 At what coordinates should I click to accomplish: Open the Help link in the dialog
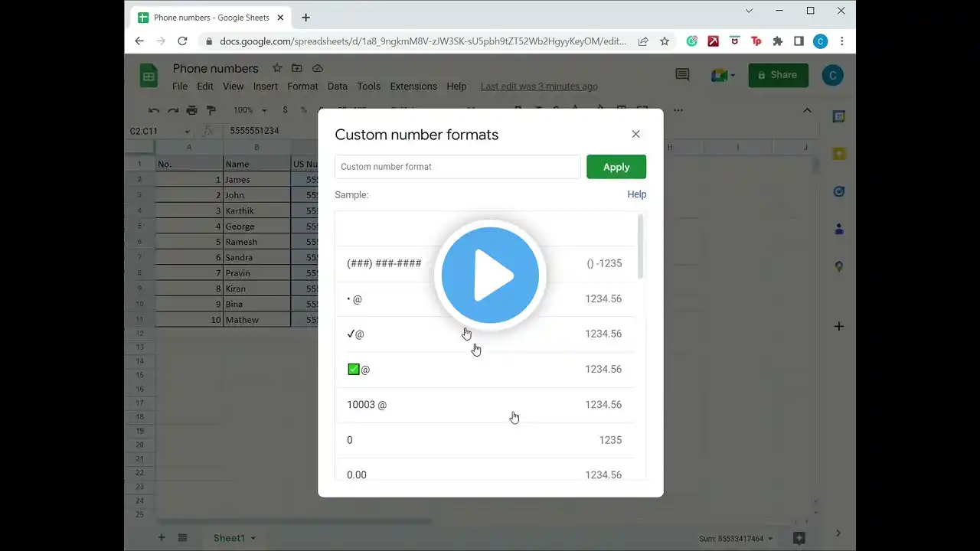[637, 194]
